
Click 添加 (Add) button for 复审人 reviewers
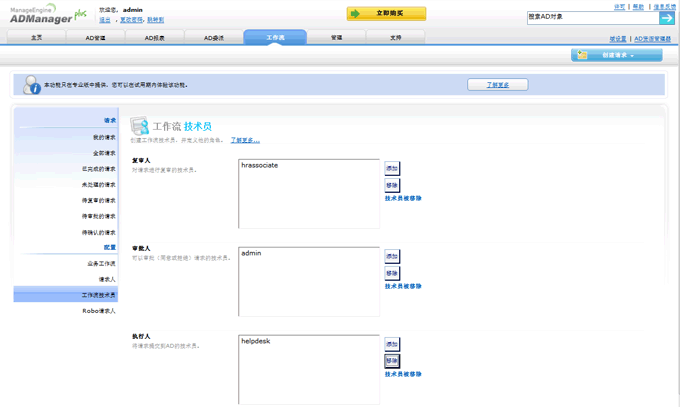point(392,168)
